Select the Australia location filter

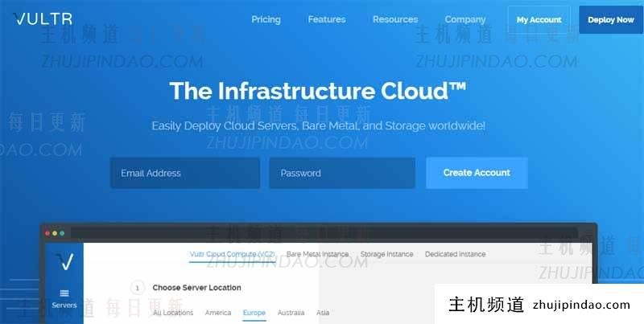[291, 313]
